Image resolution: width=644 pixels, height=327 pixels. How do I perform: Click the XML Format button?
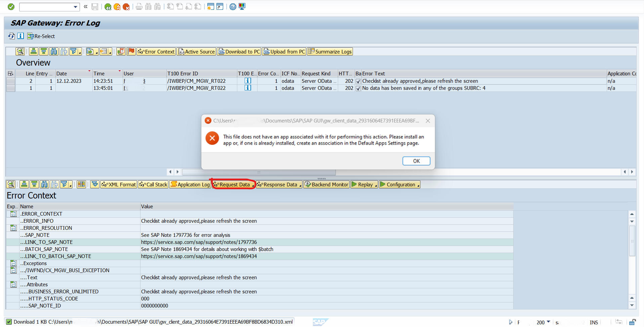119,184
